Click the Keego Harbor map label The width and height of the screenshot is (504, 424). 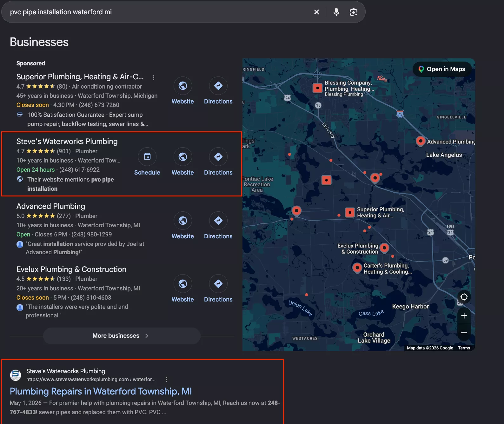[x=410, y=307]
